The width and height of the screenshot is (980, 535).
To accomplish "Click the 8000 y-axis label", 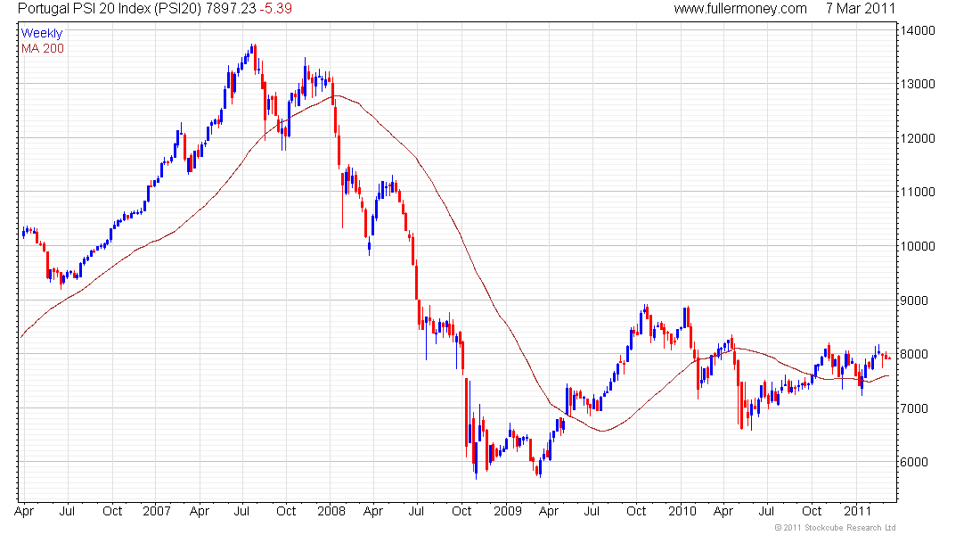I will coord(914,354).
